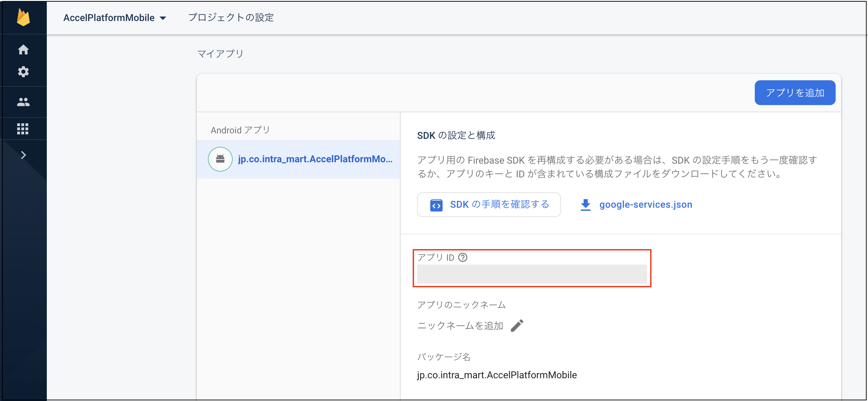
Task: Click the アプリのニックネーム label
Action: click(x=462, y=305)
